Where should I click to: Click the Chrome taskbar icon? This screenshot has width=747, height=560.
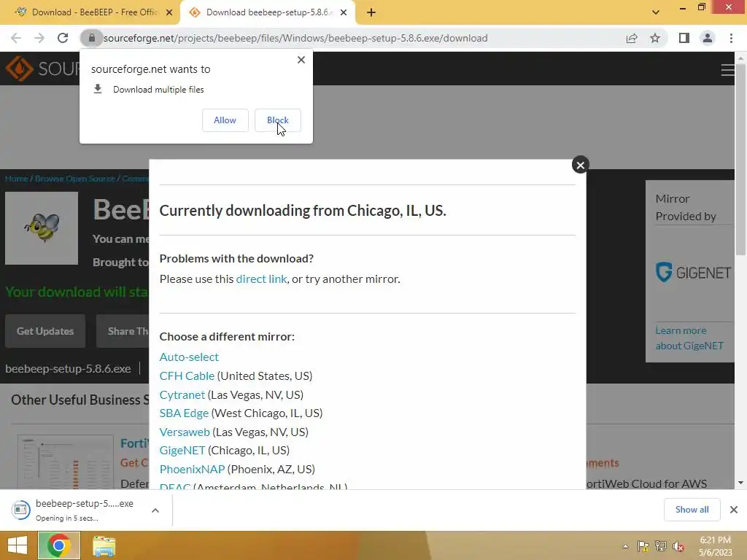tap(59, 545)
